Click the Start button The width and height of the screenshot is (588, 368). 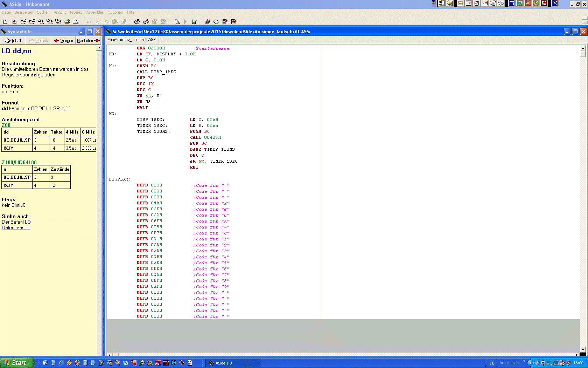tap(17, 363)
